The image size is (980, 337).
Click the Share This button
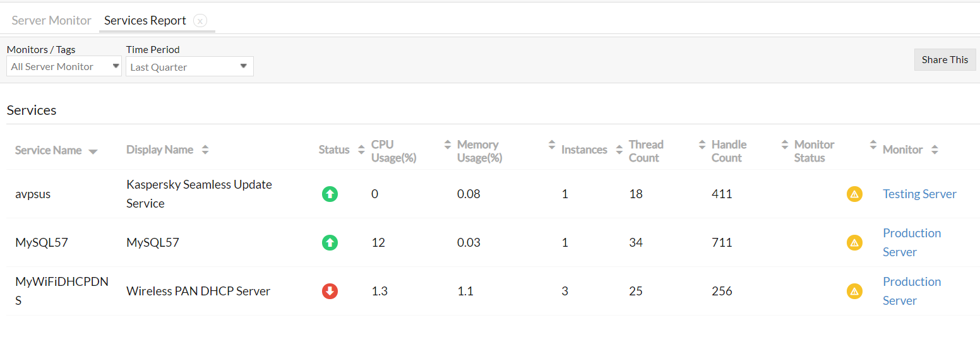pos(945,59)
